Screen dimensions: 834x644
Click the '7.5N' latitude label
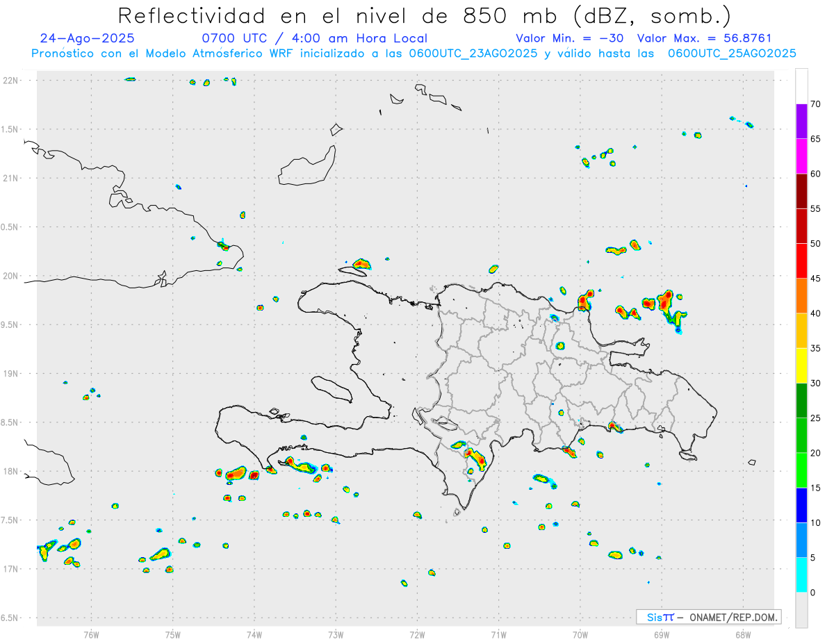(10, 520)
